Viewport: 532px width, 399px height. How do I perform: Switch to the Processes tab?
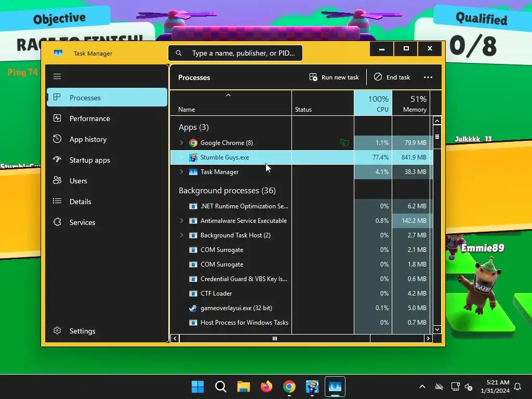[107, 97]
